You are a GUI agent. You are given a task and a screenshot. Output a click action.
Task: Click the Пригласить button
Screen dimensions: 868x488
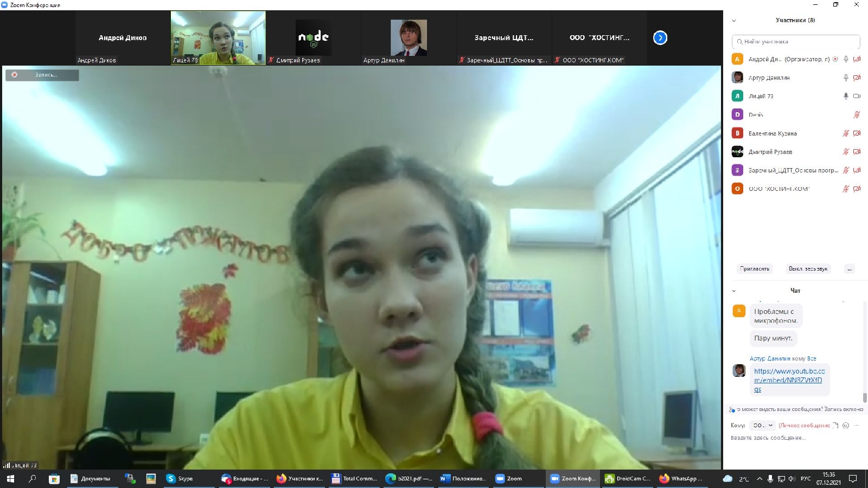(x=755, y=269)
